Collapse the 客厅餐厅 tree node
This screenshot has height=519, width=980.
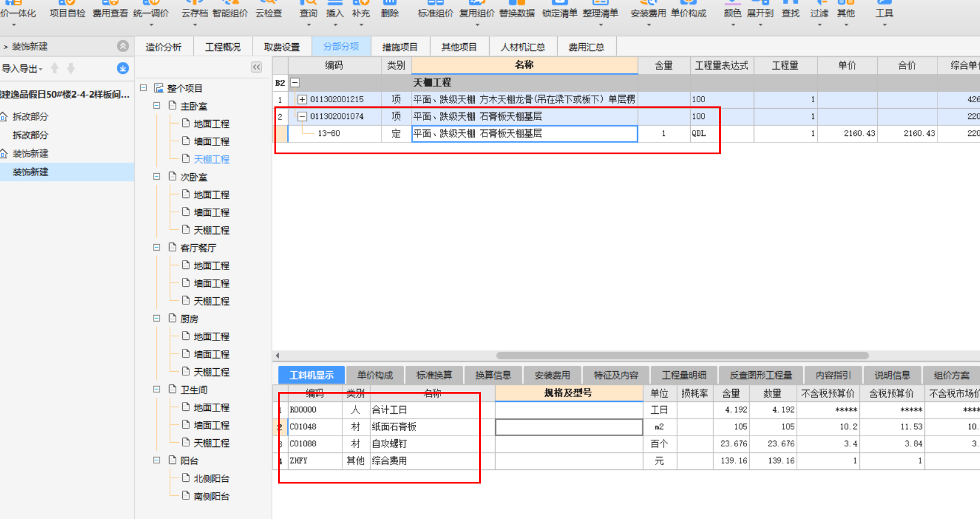(x=157, y=247)
